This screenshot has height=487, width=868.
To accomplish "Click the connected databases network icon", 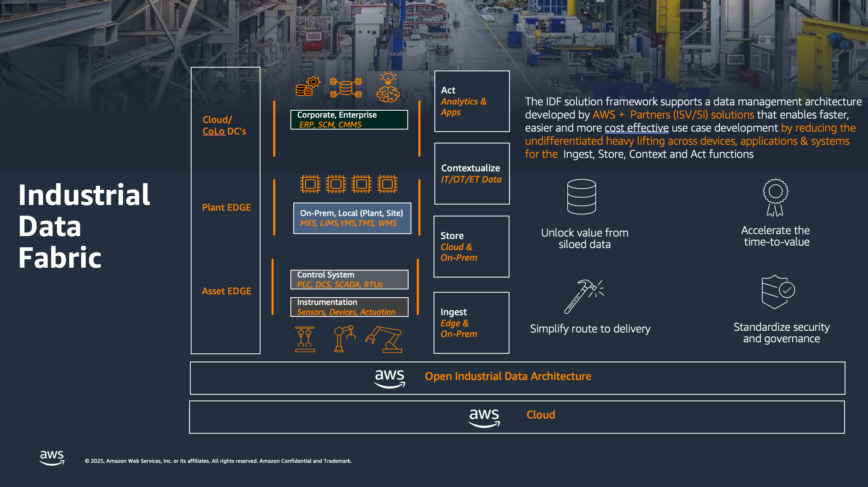I will coord(346,87).
